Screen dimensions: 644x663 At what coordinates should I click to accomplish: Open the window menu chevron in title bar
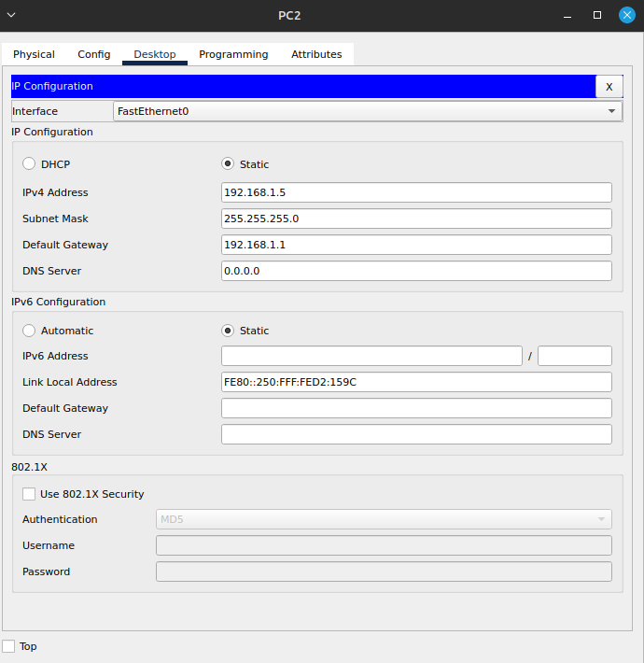[x=11, y=15]
